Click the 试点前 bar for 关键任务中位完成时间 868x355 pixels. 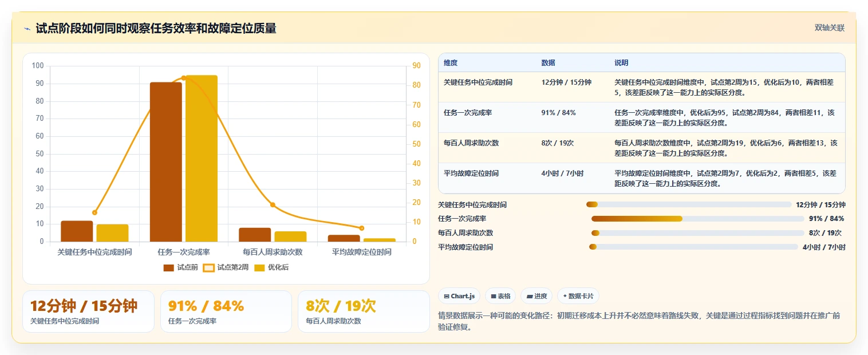[x=77, y=231]
